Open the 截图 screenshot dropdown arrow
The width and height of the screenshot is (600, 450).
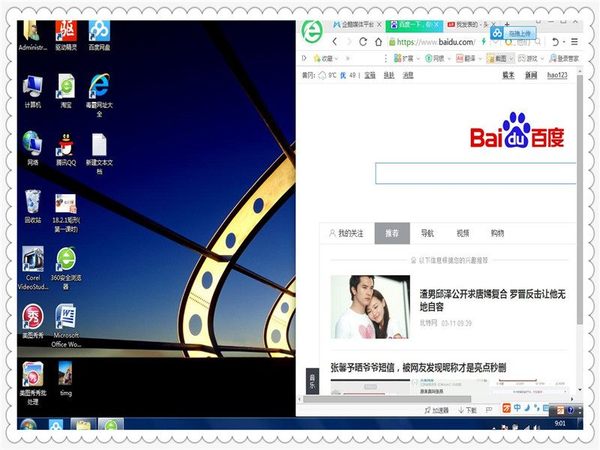pos(510,59)
